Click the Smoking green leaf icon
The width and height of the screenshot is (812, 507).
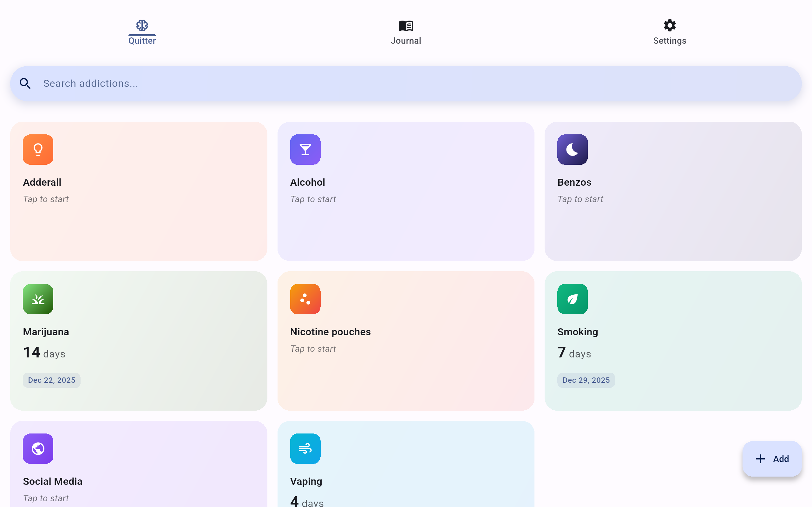[572, 299]
